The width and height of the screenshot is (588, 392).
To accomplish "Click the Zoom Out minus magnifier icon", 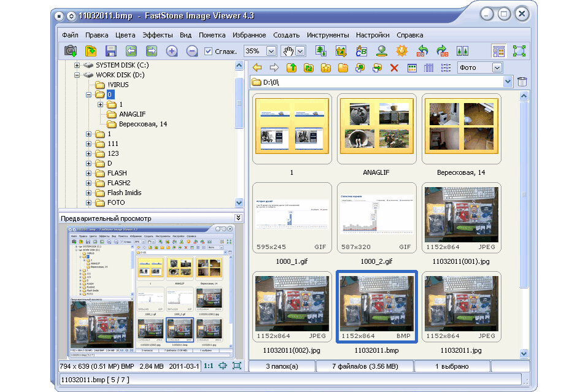I will 192,51.
